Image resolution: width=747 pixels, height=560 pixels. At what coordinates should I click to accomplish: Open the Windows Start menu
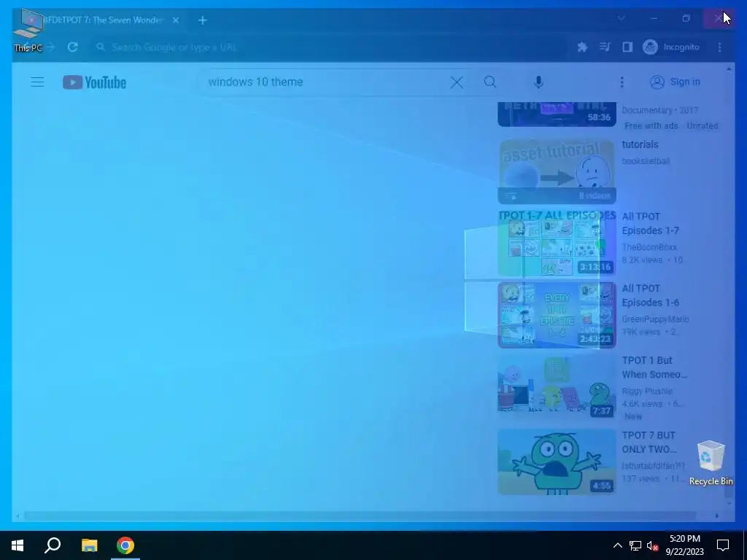[18, 545]
